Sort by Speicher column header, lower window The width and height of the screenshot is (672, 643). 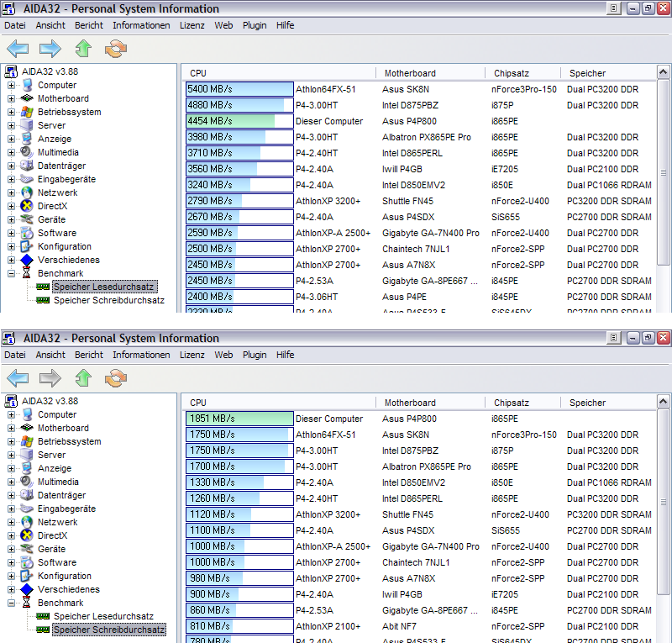pos(608,403)
